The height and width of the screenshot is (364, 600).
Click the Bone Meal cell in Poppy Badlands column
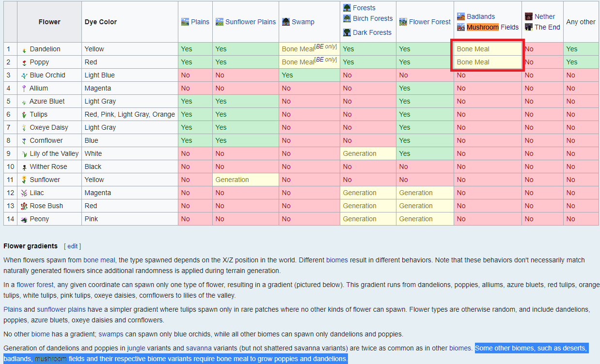(473, 62)
